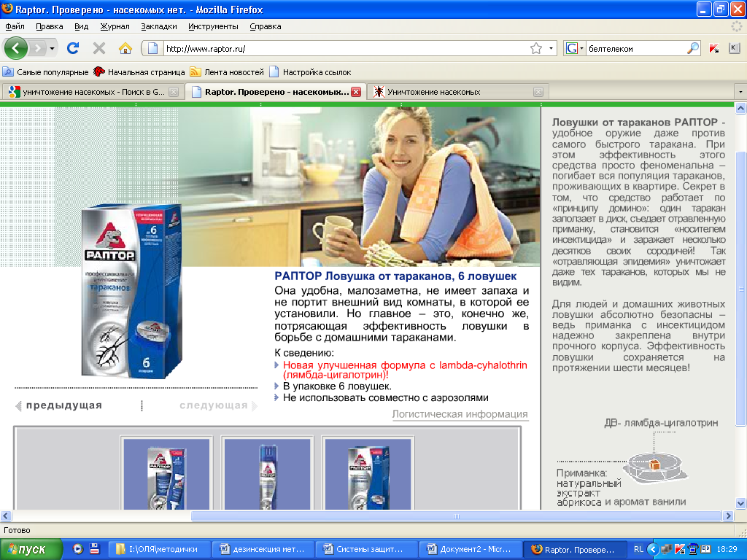Switch to the 'I:\ОЛЯ\методички' folder window

point(160,549)
